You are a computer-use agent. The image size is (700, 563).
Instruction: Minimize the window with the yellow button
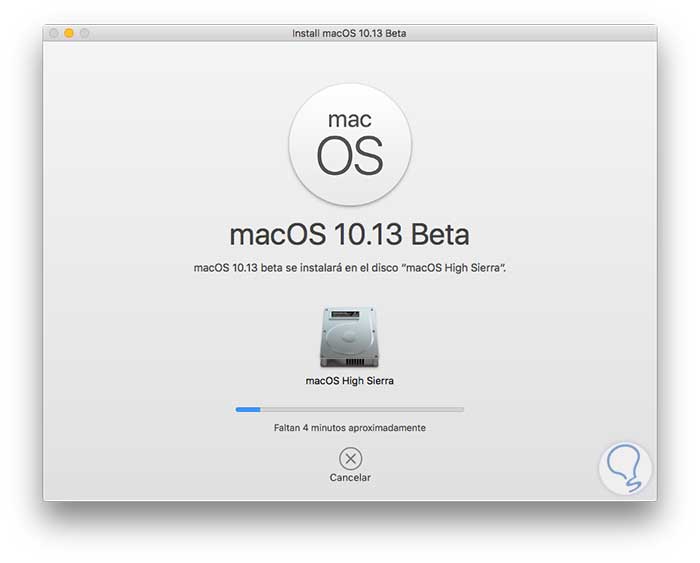pyautogui.click(x=69, y=33)
